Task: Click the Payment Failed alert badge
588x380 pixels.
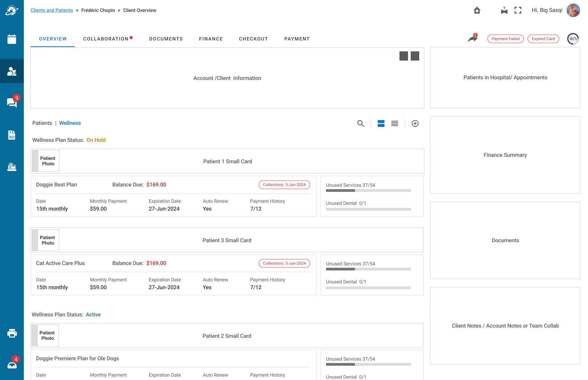Action: [505, 39]
